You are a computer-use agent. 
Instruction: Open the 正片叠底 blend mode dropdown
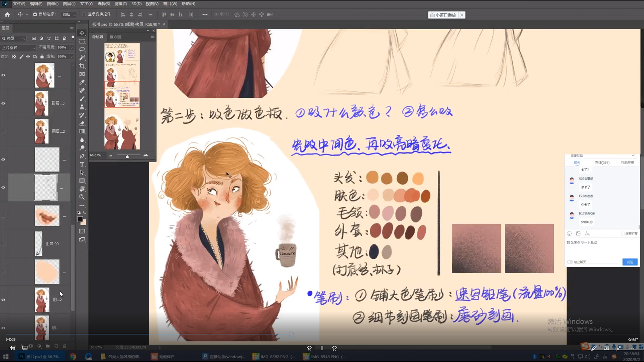pyautogui.click(x=18, y=48)
